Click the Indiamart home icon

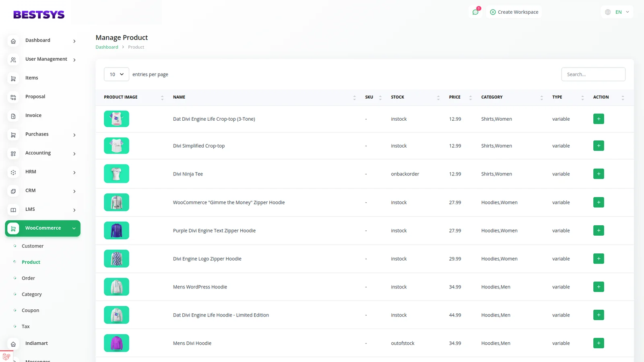tap(13, 344)
